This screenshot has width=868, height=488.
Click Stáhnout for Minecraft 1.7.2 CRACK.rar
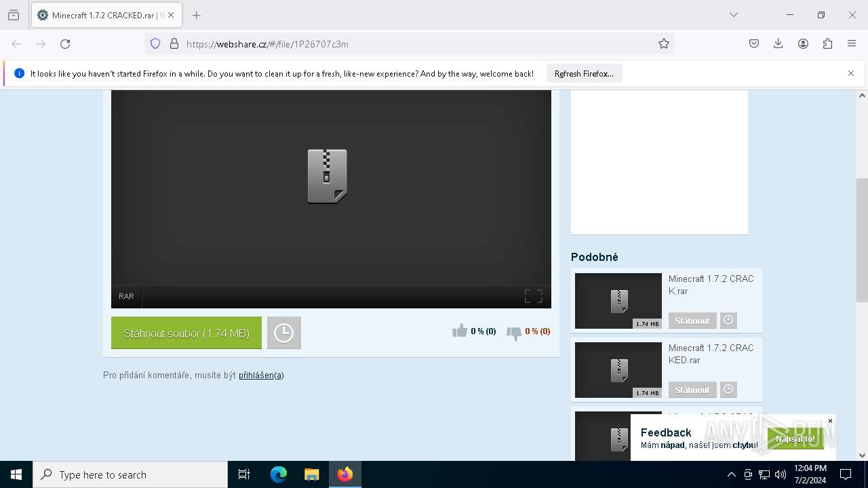point(692,321)
